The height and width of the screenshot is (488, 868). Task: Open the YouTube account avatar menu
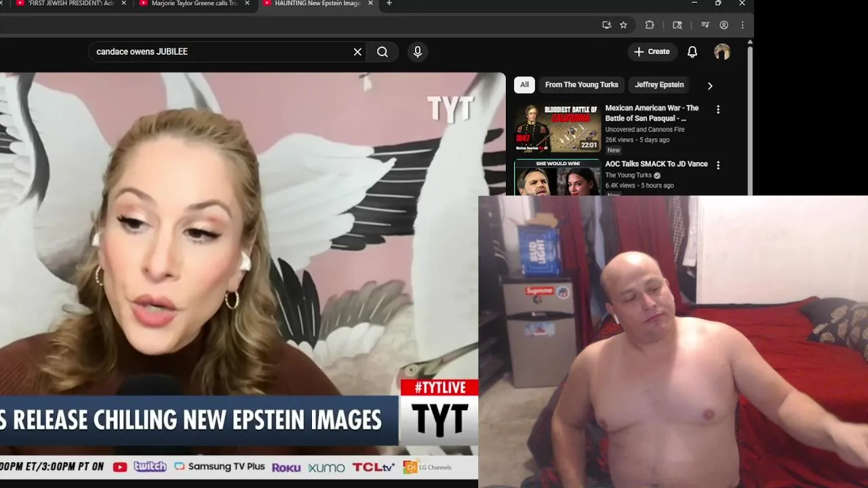tap(722, 52)
